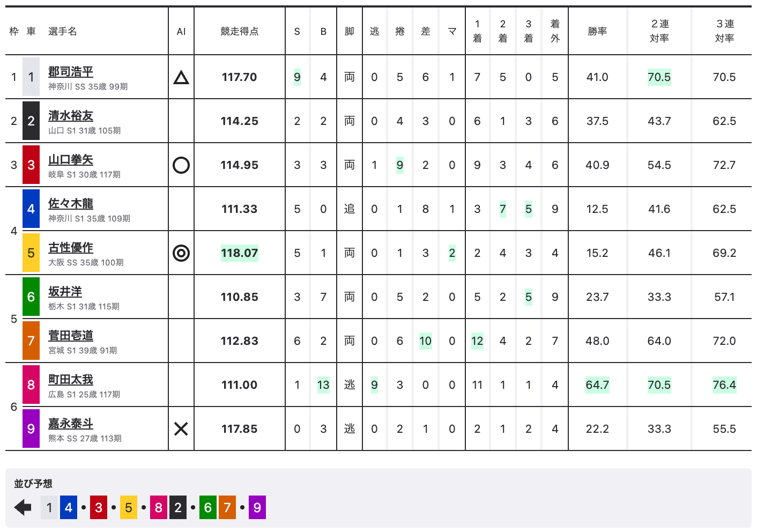
Task: Click the red car number 3 cell
Action: click(x=31, y=165)
